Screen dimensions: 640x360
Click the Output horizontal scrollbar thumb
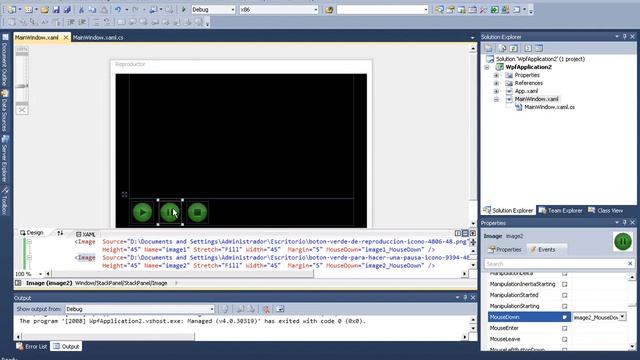pyautogui.click(x=108, y=337)
